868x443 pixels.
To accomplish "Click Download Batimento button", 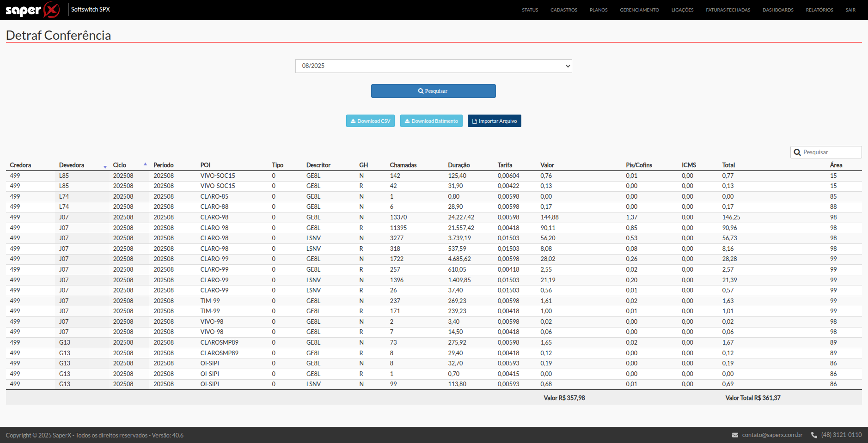I will 431,121.
